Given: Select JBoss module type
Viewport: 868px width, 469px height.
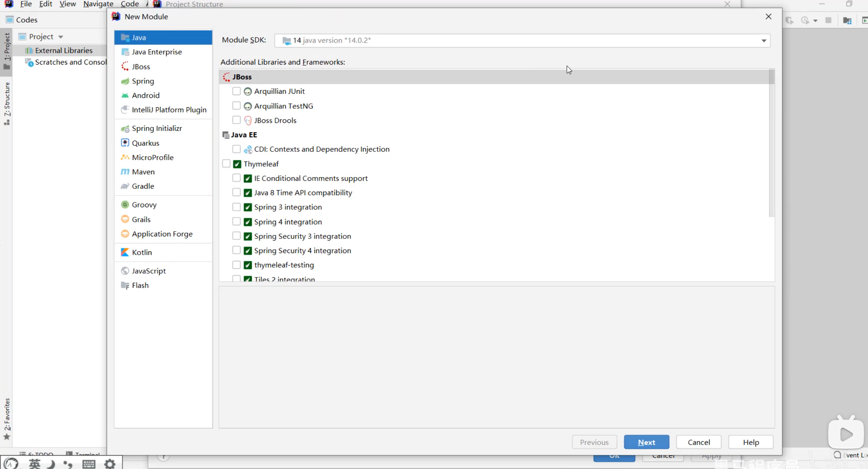Looking at the screenshot, I should pyautogui.click(x=141, y=67).
